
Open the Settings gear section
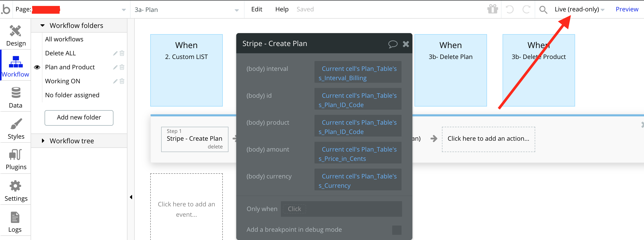[16, 191]
